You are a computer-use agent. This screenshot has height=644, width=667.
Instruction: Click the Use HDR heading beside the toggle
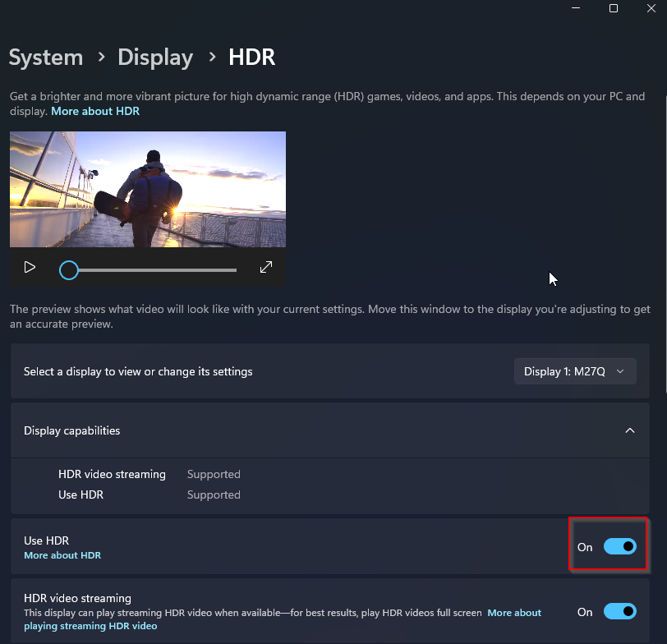click(x=47, y=540)
